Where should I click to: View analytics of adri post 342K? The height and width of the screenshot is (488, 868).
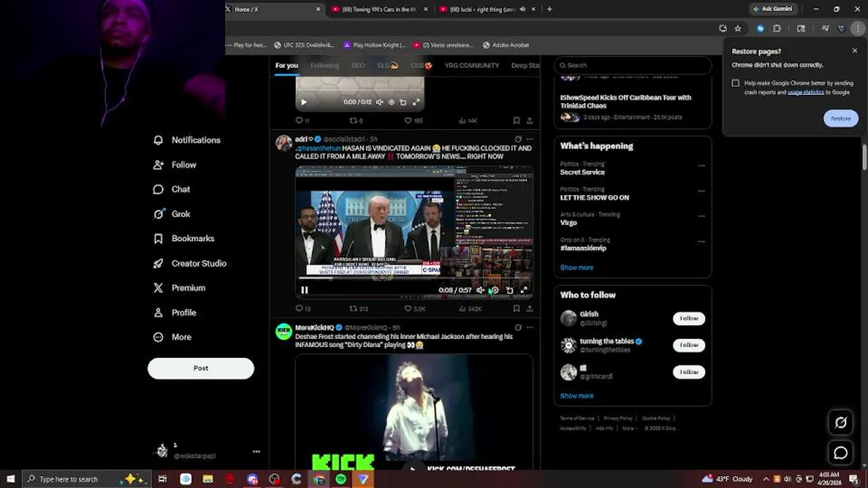tap(470, 308)
